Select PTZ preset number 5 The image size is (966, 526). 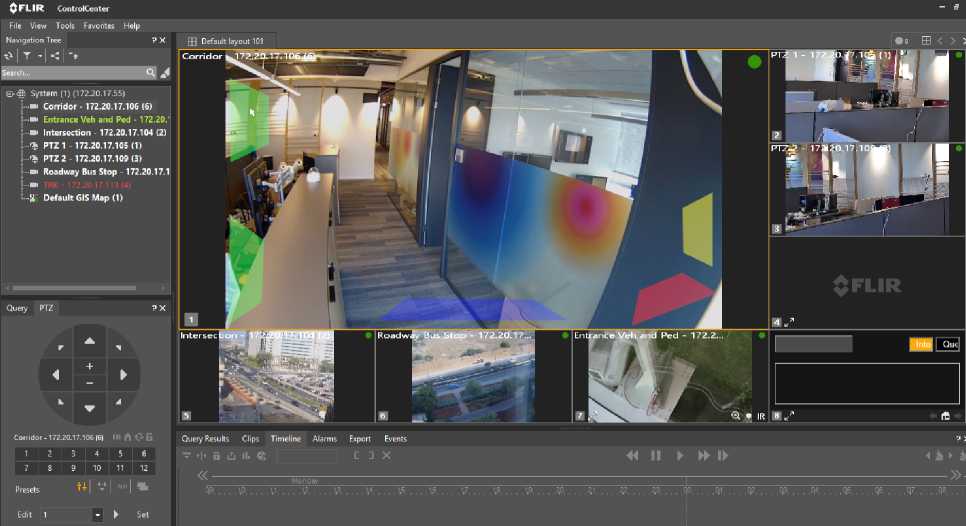click(x=121, y=454)
